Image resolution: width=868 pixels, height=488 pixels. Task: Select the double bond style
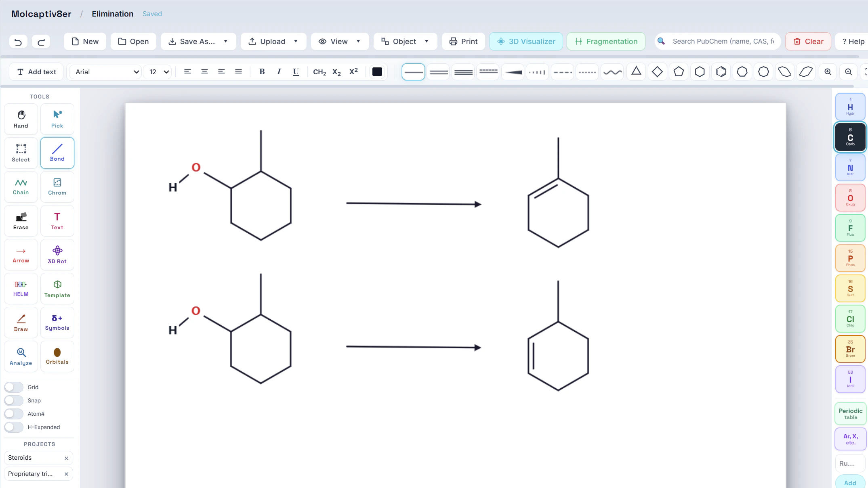[439, 72]
